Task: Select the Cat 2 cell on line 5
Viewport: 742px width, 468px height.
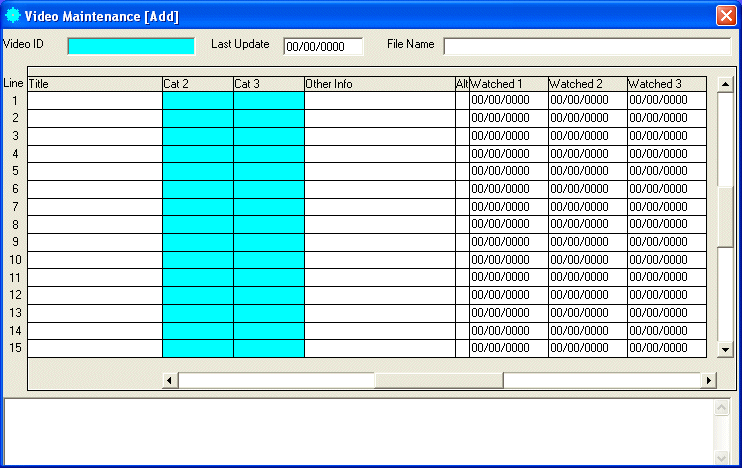Action: click(198, 171)
